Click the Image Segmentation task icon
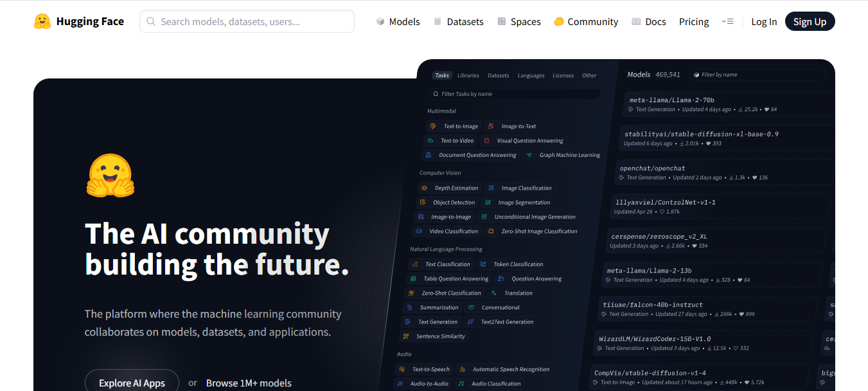 (488, 202)
